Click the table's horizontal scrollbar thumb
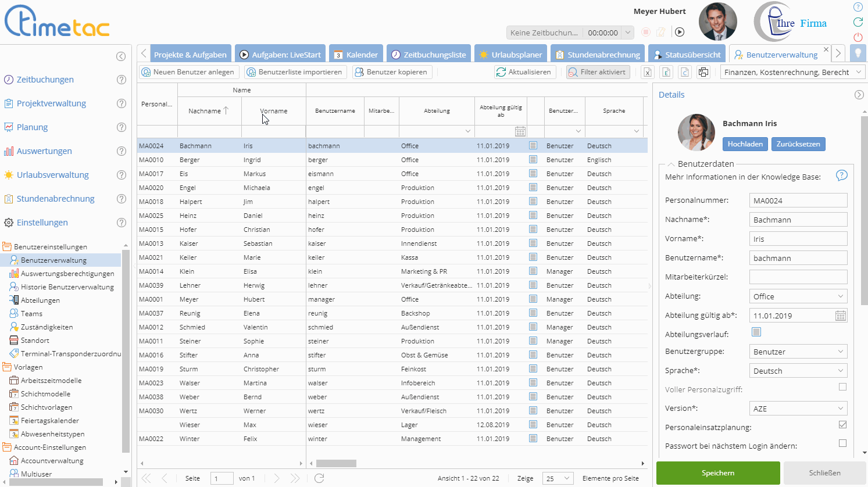Screen dimensions: 868x487 pos(336,463)
